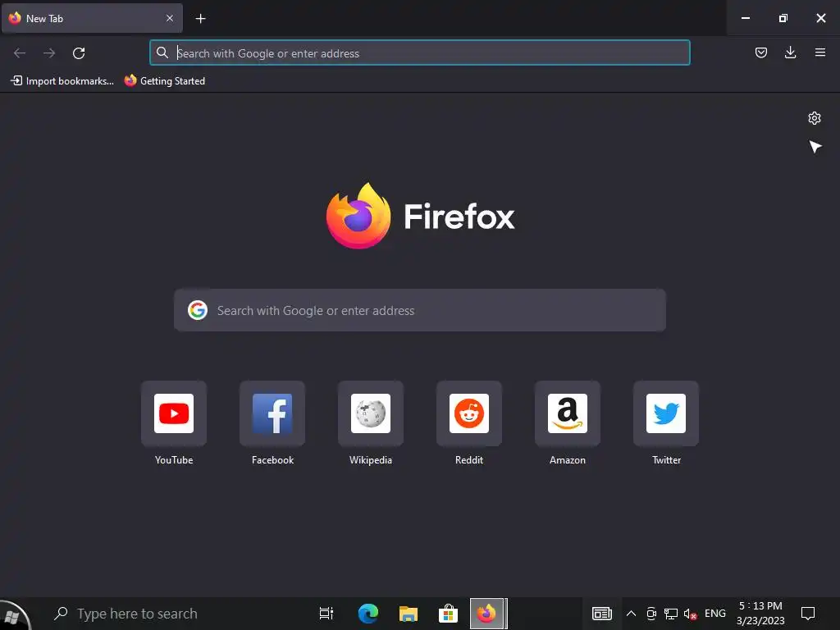Click the Save to Pocket icon
Image resolution: width=840 pixels, height=630 pixels.
(760, 52)
